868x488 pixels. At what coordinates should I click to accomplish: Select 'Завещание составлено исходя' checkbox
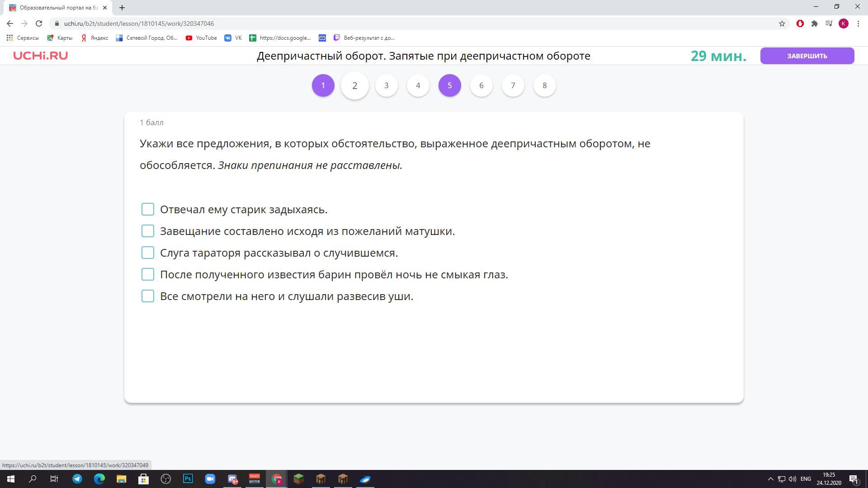(148, 231)
